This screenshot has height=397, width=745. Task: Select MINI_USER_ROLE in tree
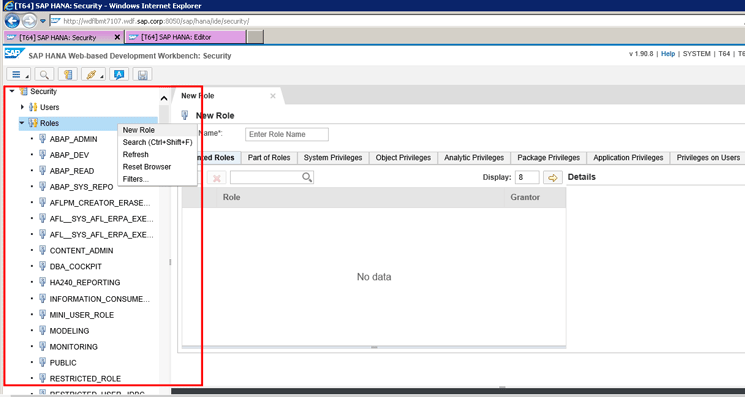pyautogui.click(x=82, y=315)
